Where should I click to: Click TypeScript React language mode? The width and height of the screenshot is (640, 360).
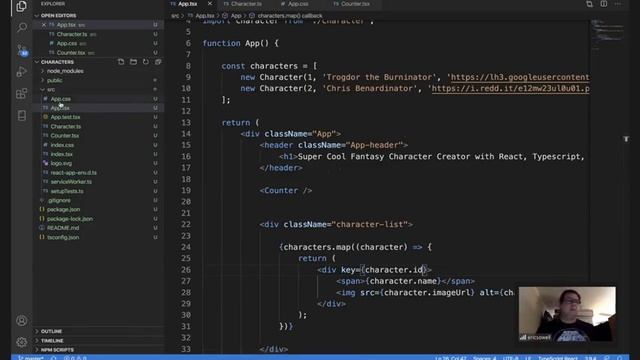click(x=558, y=358)
